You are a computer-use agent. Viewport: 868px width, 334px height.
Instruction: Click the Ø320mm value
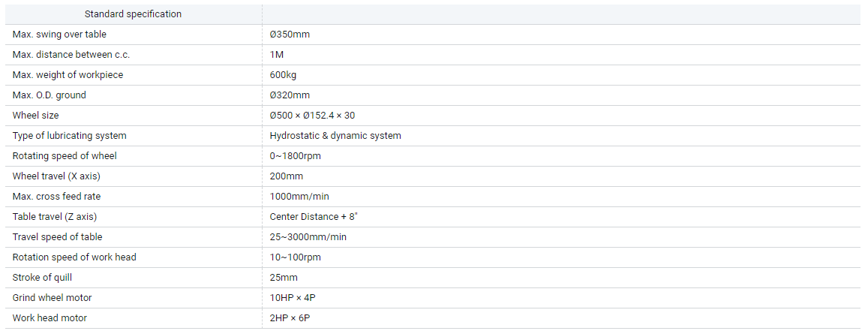point(290,95)
